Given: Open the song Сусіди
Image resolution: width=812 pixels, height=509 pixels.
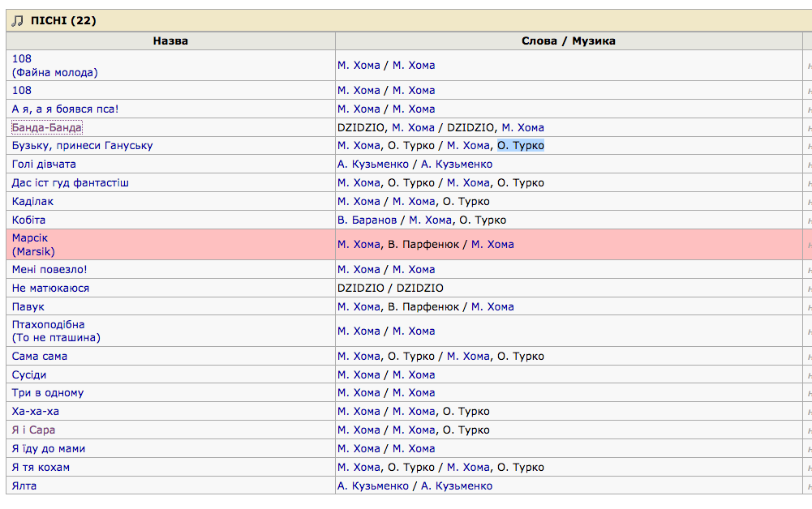Looking at the screenshot, I should (29, 375).
